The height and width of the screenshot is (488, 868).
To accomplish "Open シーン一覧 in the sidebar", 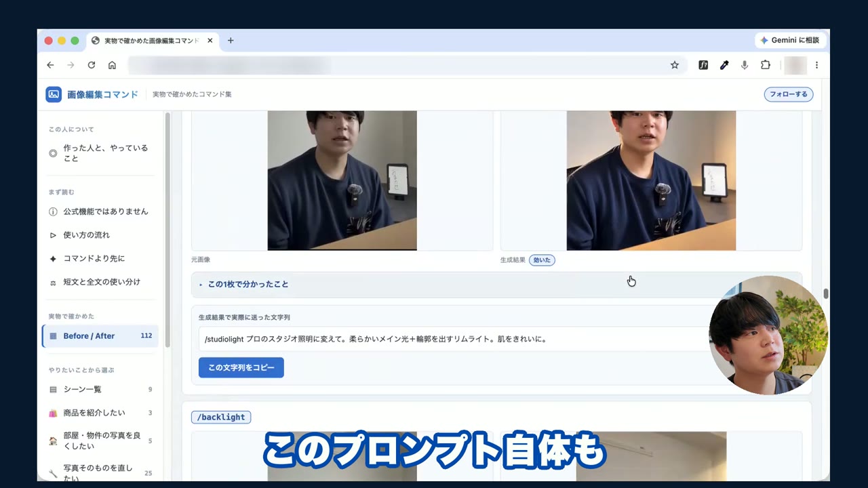I will (99, 390).
